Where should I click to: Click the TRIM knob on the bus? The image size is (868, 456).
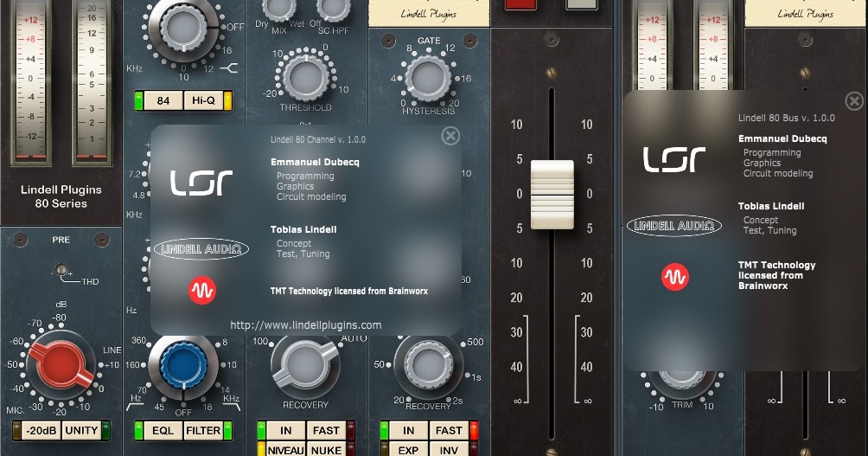click(x=682, y=383)
